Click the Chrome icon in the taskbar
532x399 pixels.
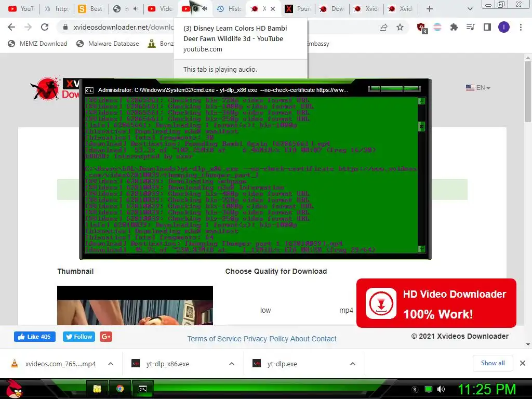coord(120,389)
